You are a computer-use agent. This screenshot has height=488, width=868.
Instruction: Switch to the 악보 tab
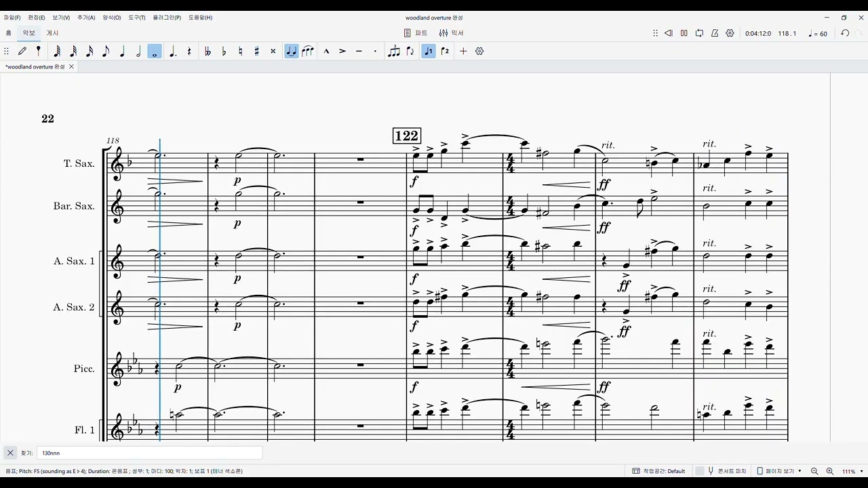[29, 33]
